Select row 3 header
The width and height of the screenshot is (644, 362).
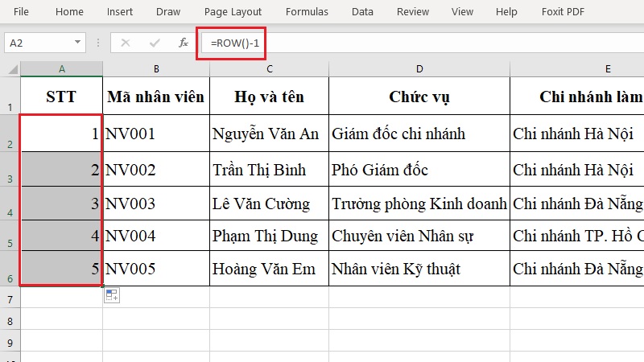tap(10, 169)
